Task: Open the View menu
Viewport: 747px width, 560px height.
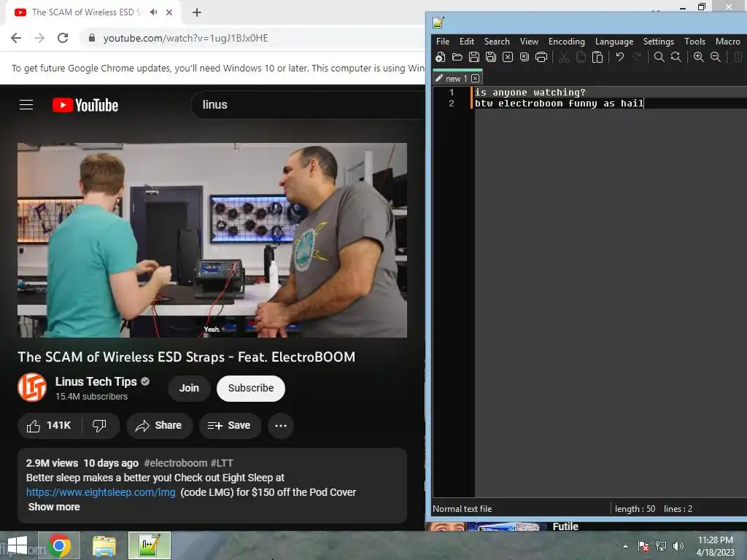Action: 529,42
